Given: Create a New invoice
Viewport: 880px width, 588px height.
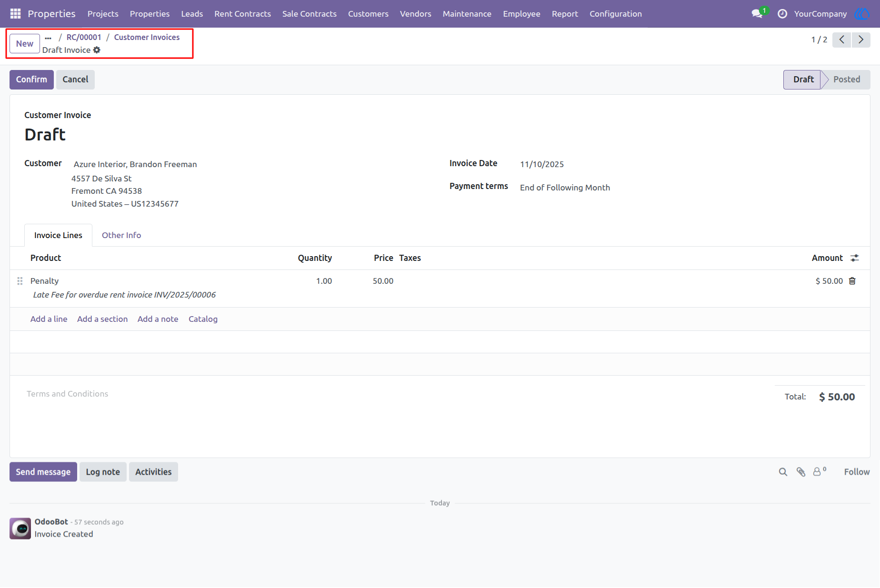Looking at the screenshot, I should tap(25, 44).
